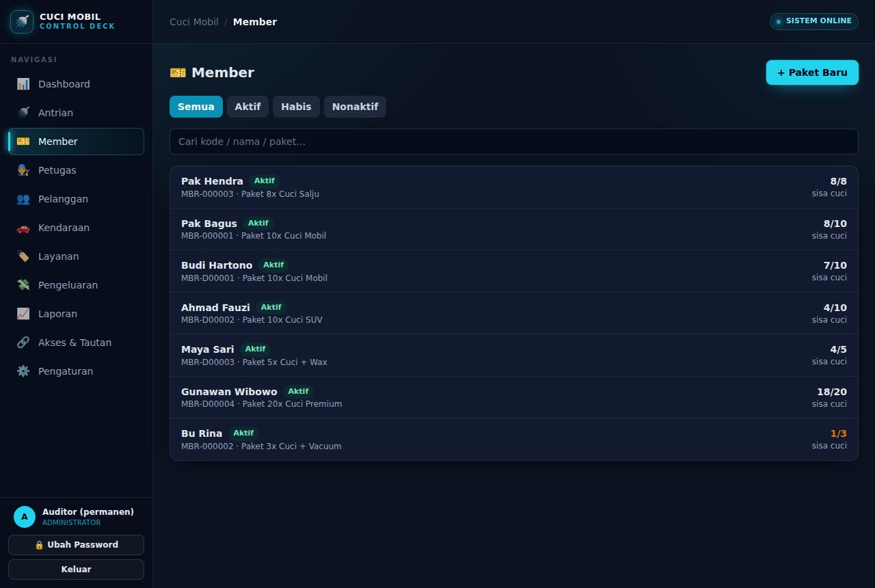Click Auditor (permanen) user name
Screen dimensions: 875x588
88,511
